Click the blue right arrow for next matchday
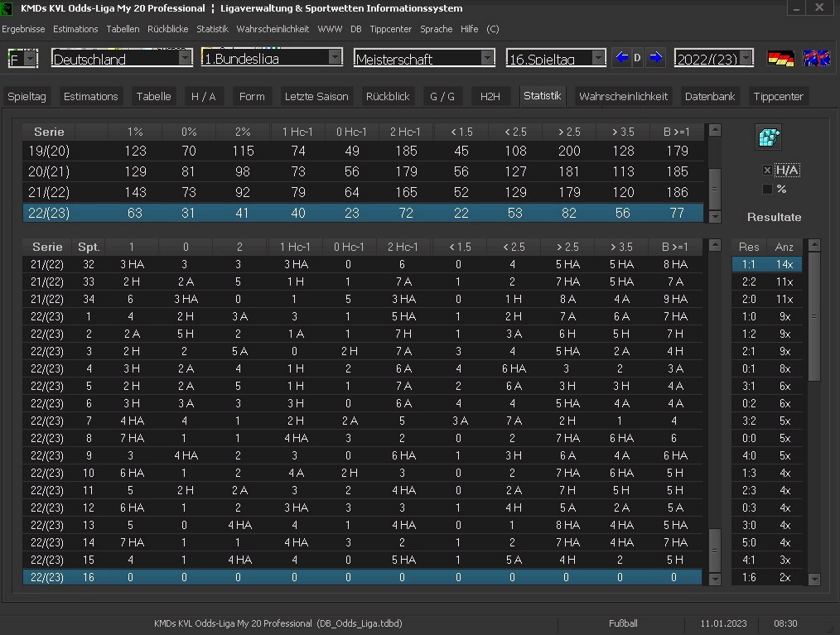Viewport: 840px width, 635px height. click(655, 57)
